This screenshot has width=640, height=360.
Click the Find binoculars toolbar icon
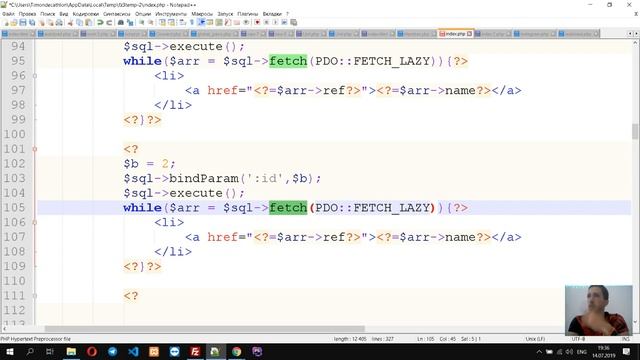[121, 22]
